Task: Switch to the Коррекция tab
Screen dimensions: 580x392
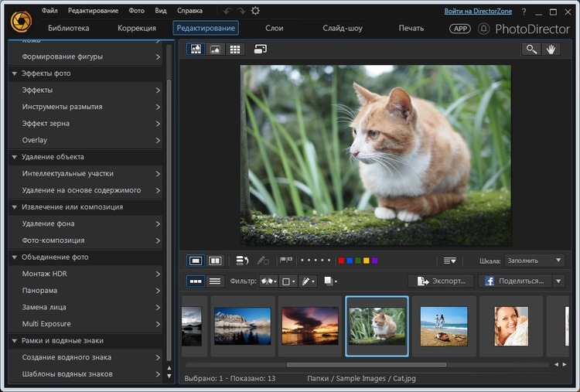Action: 137,28
